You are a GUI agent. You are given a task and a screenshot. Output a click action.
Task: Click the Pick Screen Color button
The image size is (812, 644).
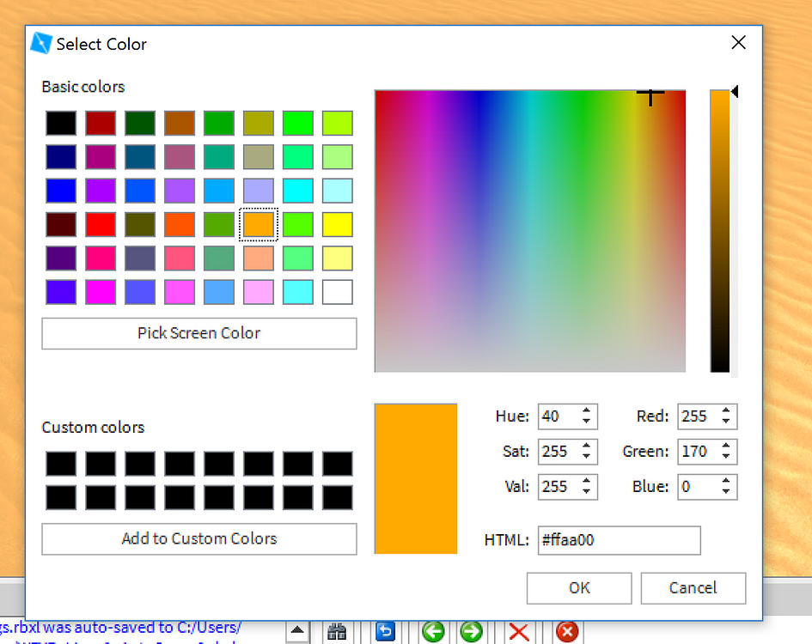pyautogui.click(x=198, y=333)
